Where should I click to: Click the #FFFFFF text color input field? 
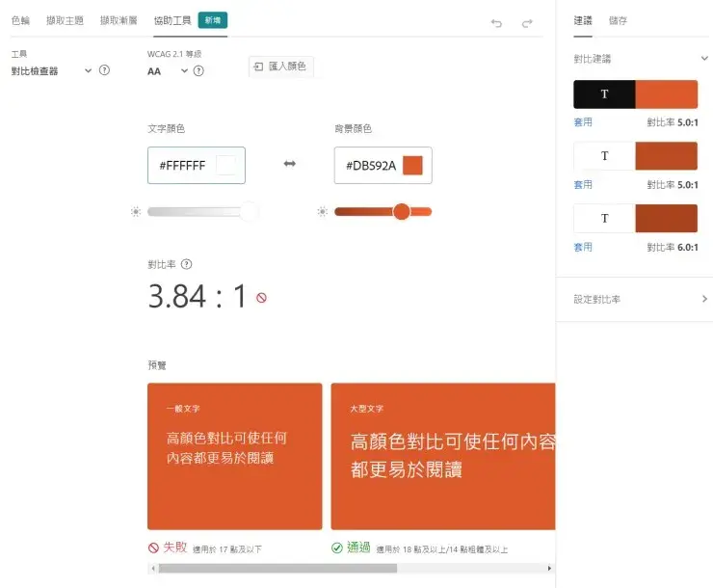pos(197,165)
